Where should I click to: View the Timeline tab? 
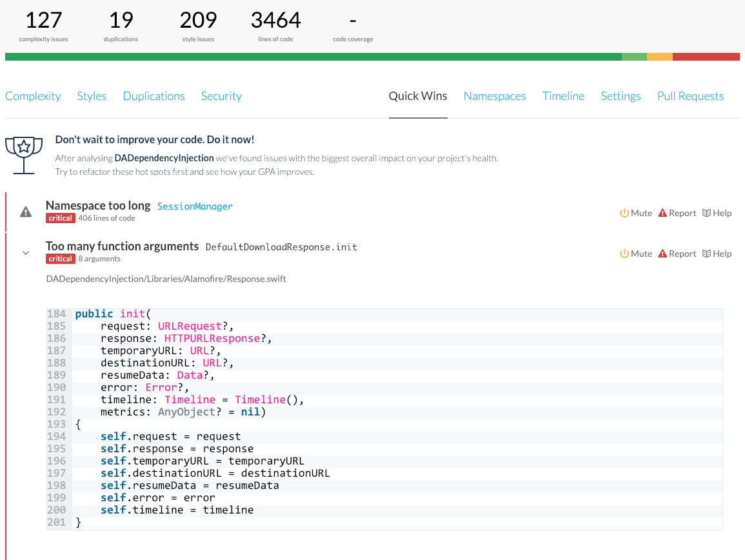coord(563,96)
